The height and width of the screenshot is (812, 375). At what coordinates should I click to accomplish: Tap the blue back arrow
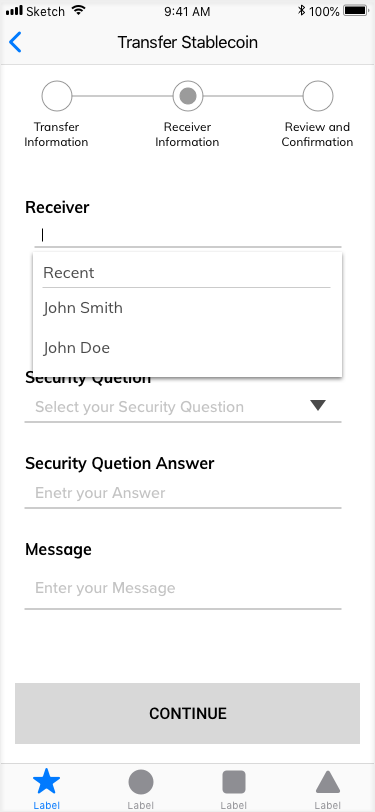tap(16, 42)
